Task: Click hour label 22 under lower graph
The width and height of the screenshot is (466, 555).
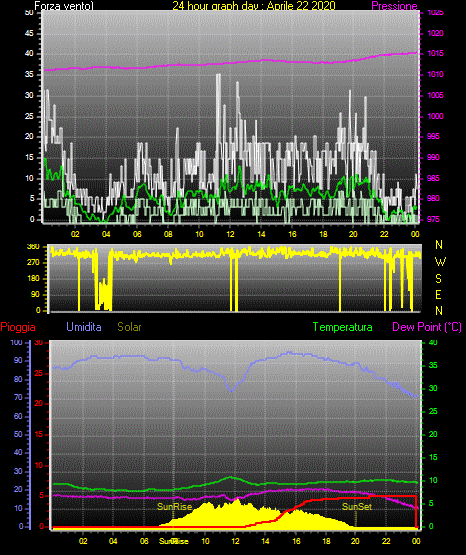Action: (386, 541)
